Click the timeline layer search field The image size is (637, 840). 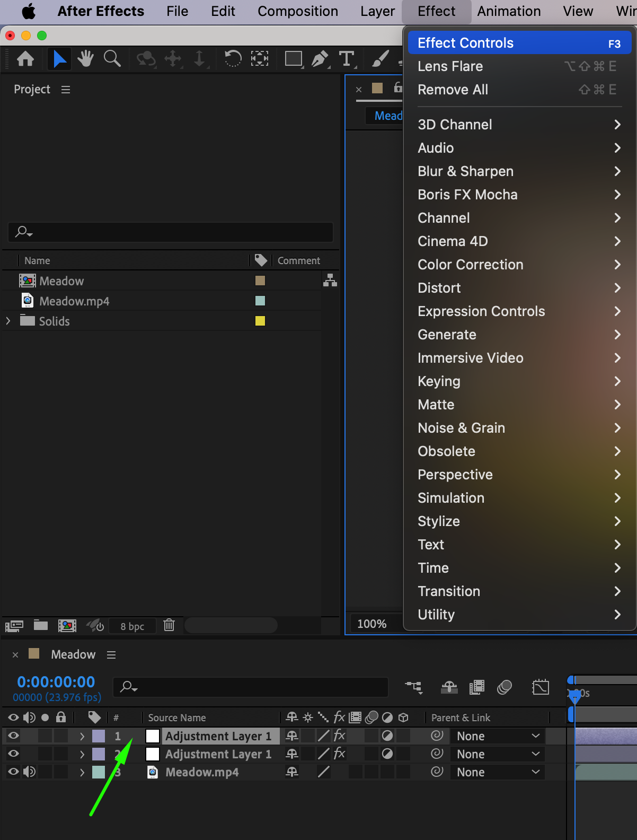point(251,687)
